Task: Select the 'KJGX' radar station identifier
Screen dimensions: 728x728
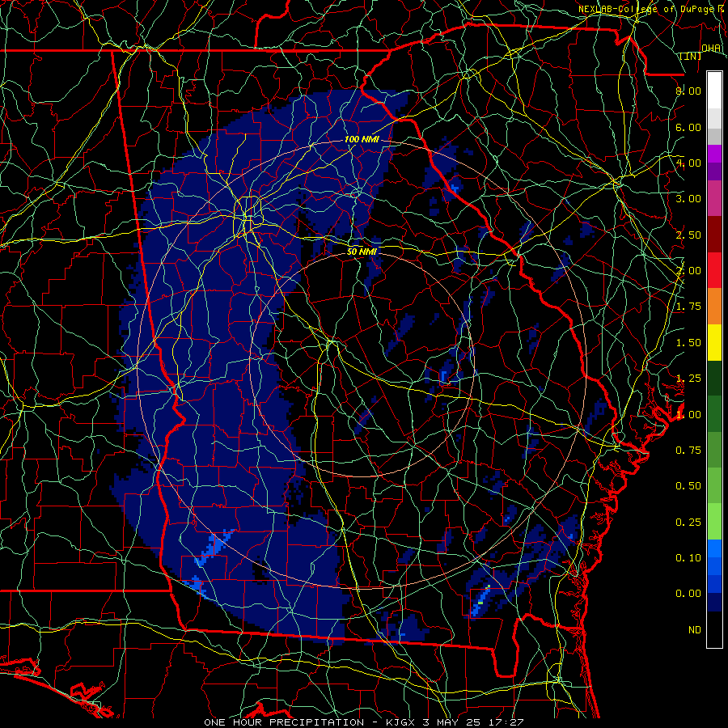Action: pyautogui.click(x=401, y=722)
